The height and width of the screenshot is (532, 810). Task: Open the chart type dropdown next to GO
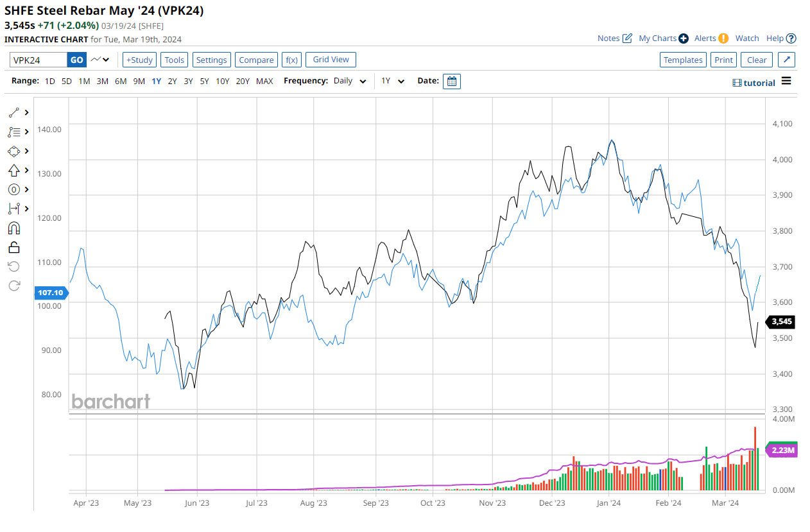[99, 60]
